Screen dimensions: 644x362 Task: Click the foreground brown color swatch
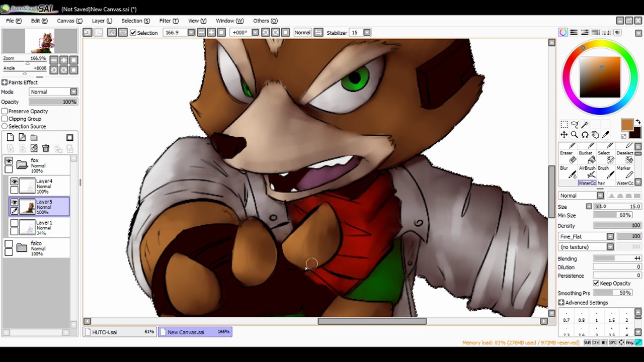[627, 124]
